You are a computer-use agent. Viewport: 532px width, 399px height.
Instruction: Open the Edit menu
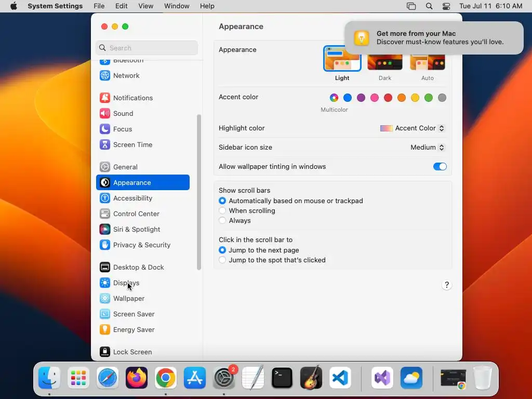pos(121,6)
